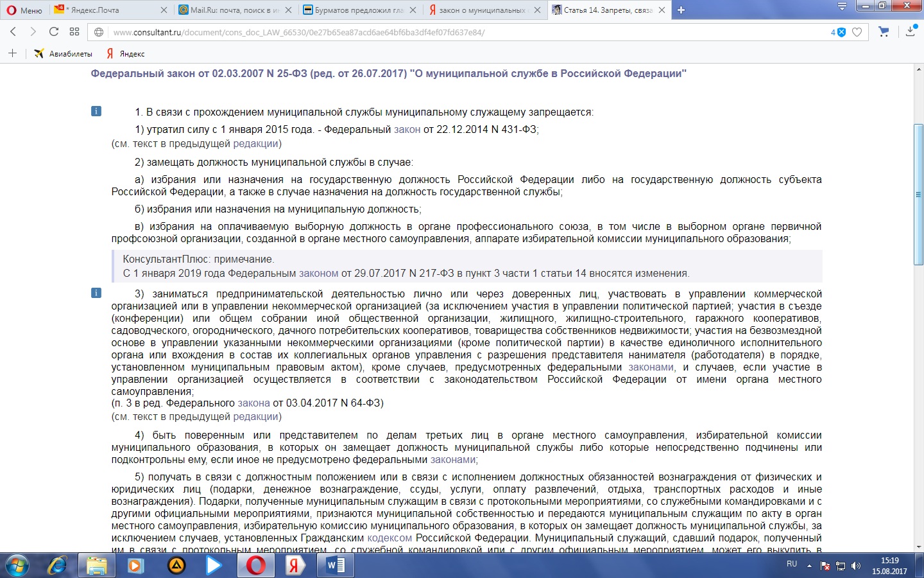Go forward to the next page
This screenshot has width=924, height=578.
pos(33,32)
